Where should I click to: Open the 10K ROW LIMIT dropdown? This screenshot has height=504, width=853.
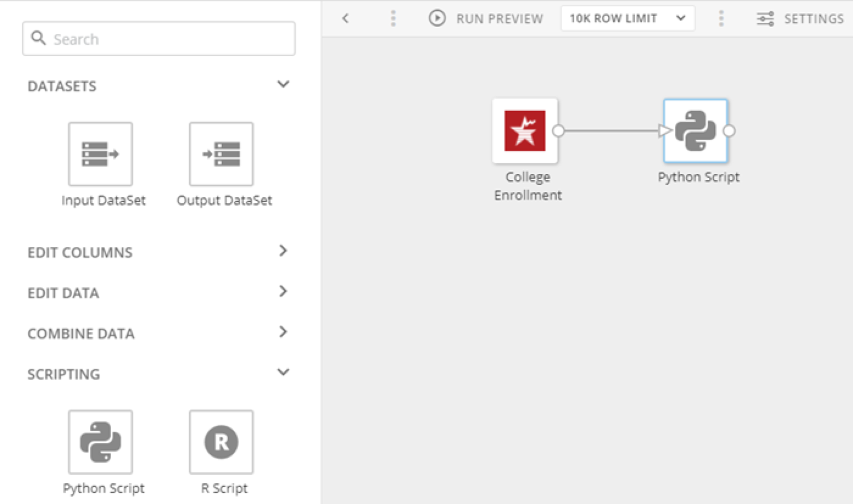tap(628, 18)
